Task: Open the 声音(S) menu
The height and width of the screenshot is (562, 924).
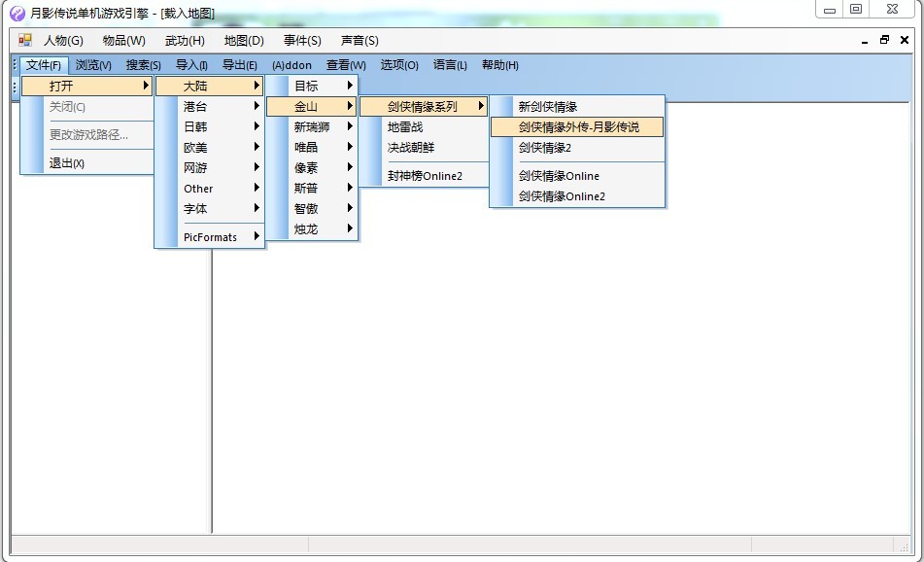Action: point(359,40)
